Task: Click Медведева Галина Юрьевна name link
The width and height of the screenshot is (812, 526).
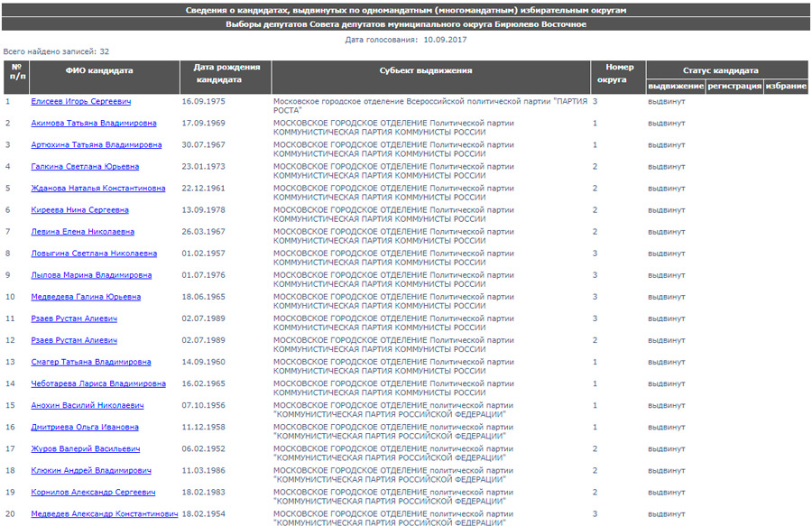Action: [86, 297]
